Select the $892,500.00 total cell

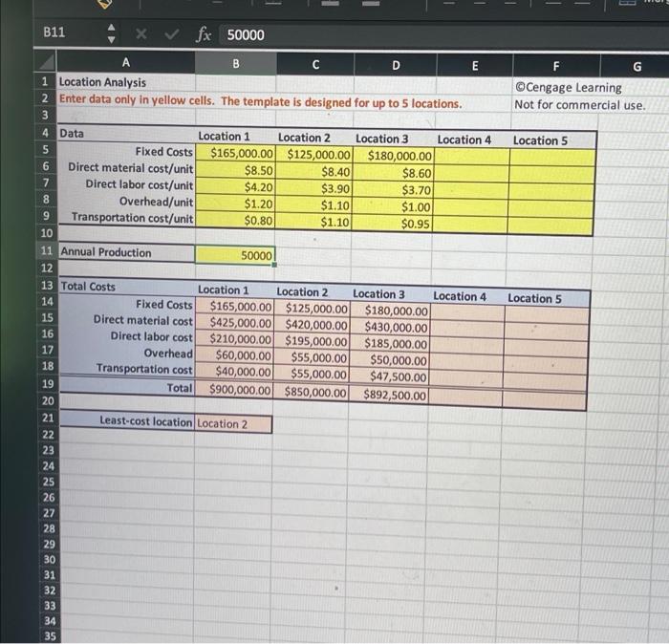(388, 395)
